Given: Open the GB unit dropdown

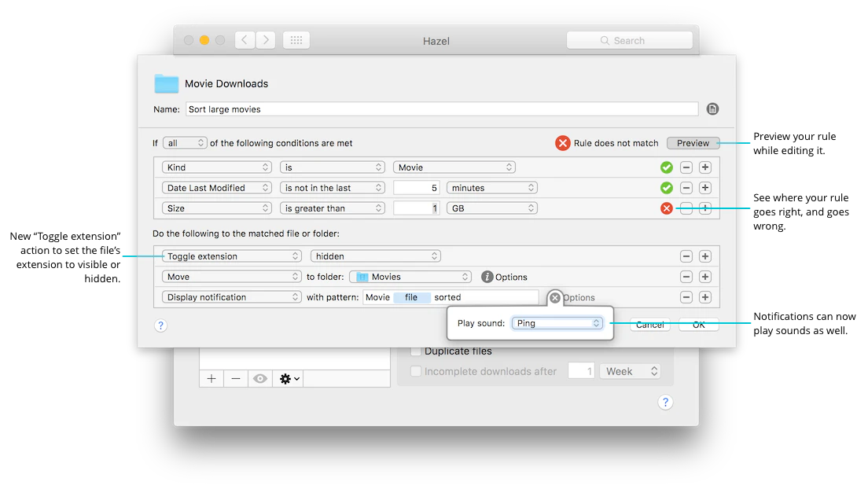Looking at the screenshot, I should pyautogui.click(x=491, y=208).
